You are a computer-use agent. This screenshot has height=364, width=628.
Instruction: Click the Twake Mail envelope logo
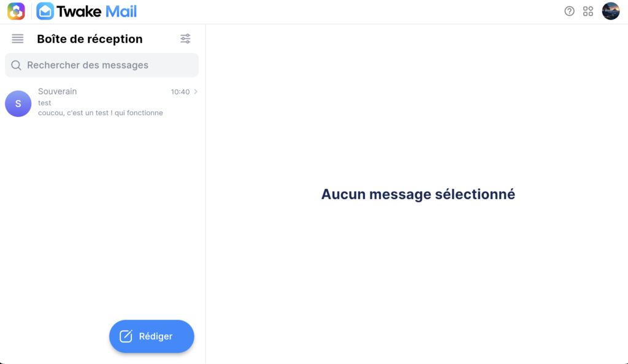tap(46, 10)
